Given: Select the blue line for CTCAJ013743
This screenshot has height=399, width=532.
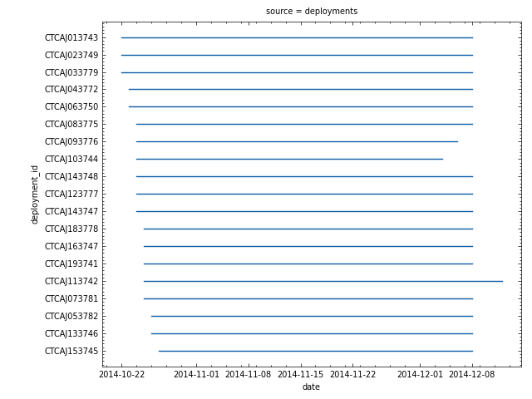Looking at the screenshot, I should coord(297,37).
